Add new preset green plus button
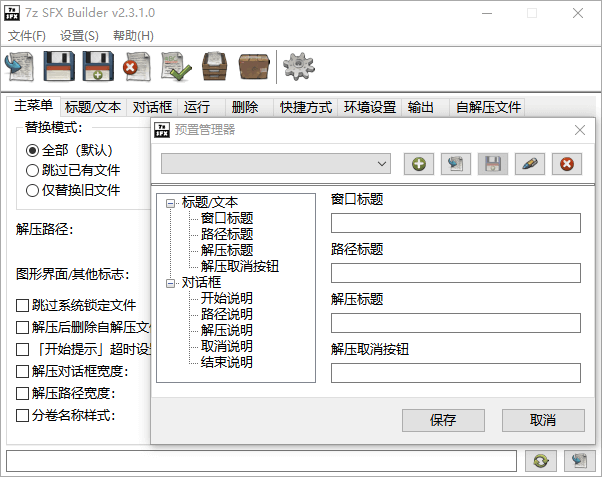 click(x=418, y=164)
